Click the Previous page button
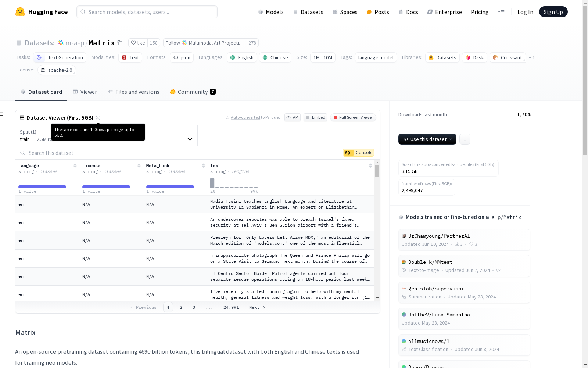The image size is (588, 368). [x=143, y=307]
